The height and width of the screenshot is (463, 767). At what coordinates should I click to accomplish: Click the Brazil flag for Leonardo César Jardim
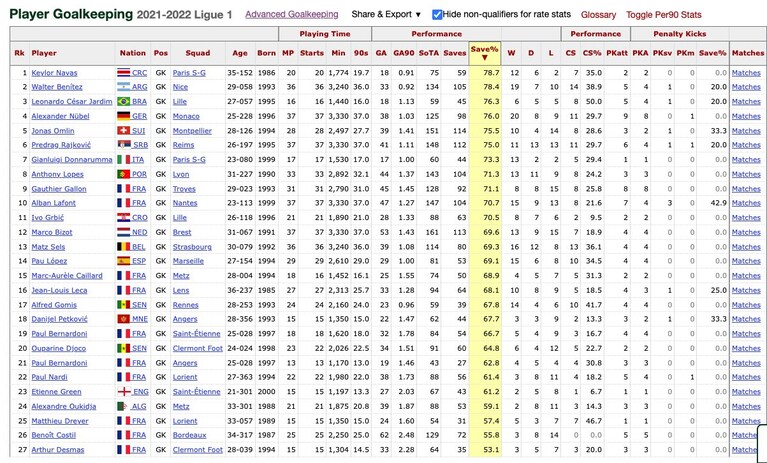pos(123,102)
